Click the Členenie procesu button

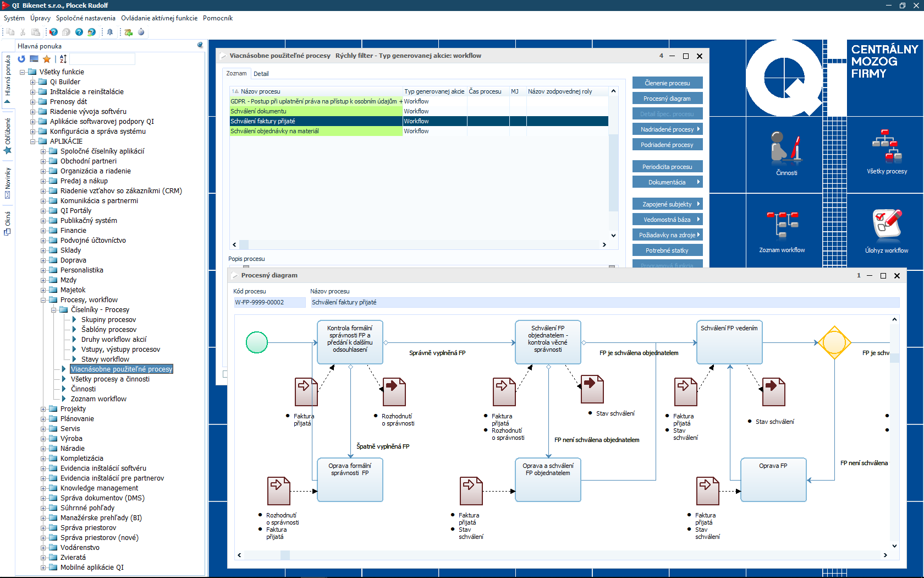(x=667, y=83)
